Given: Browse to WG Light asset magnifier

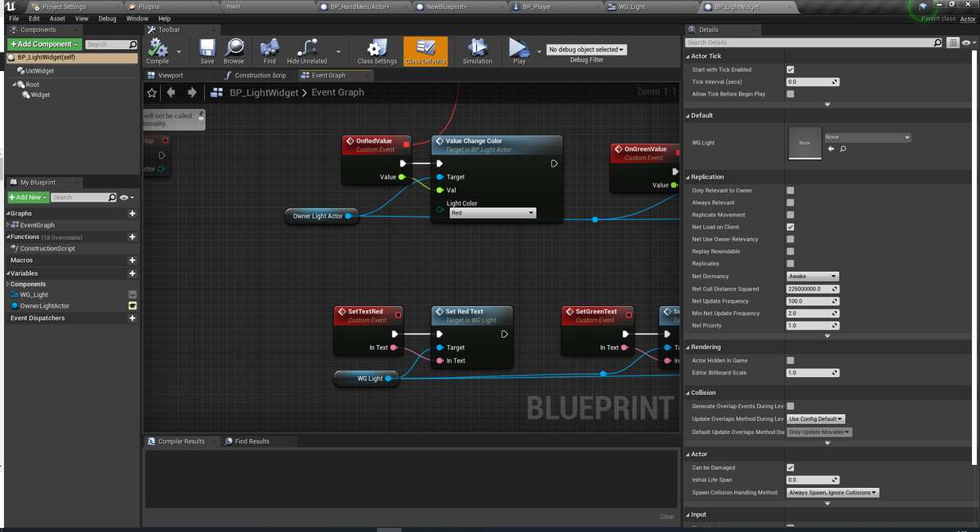Looking at the screenshot, I should click(x=843, y=149).
